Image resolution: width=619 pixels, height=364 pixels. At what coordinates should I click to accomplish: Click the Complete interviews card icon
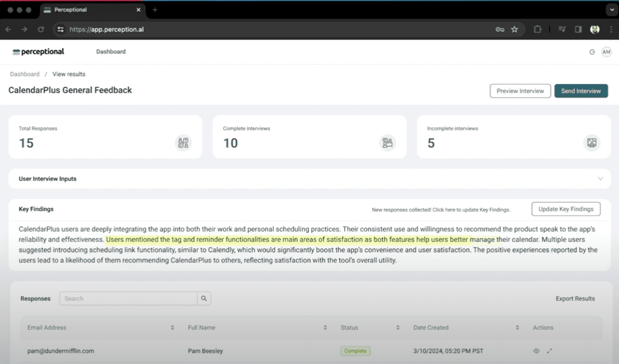coord(387,143)
